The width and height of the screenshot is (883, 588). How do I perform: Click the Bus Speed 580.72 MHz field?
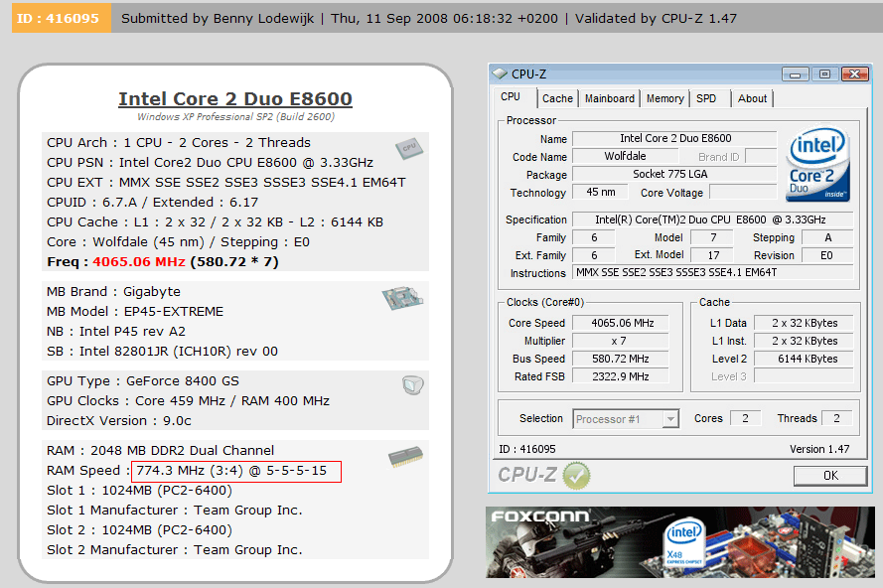click(x=621, y=359)
